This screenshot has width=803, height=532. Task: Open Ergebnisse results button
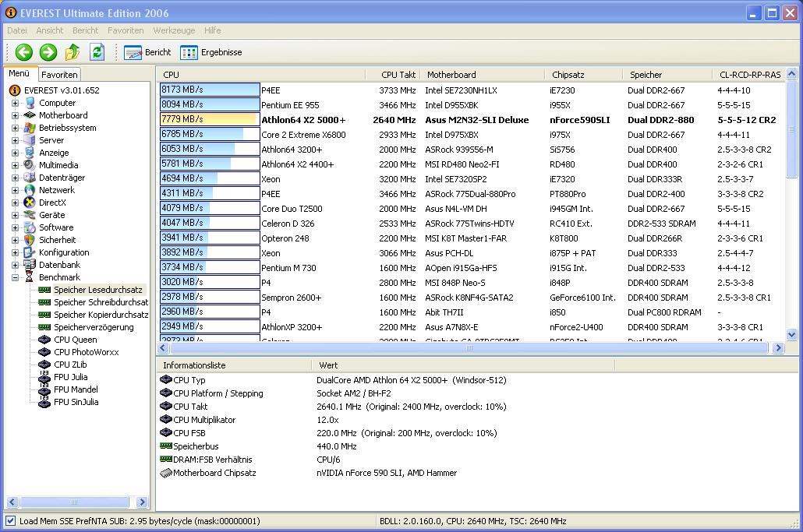click(211, 52)
